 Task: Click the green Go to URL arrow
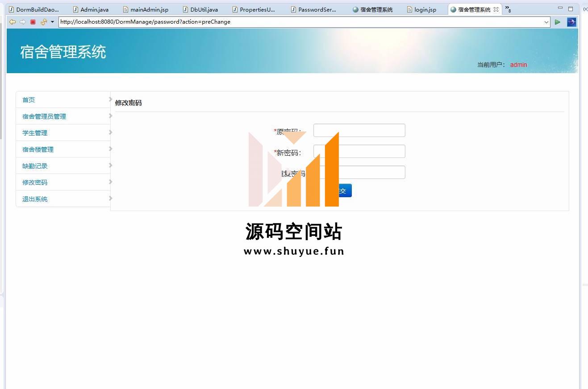[558, 22]
